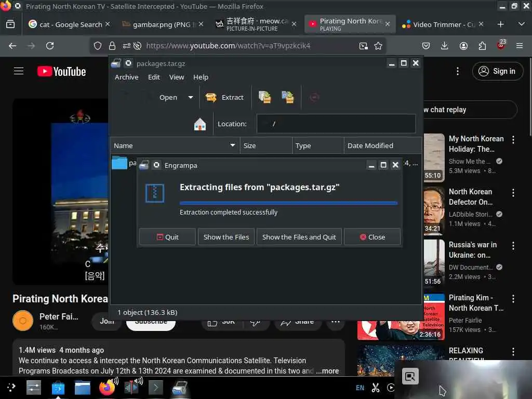Click the tracking protection shield icon

pos(98,46)
